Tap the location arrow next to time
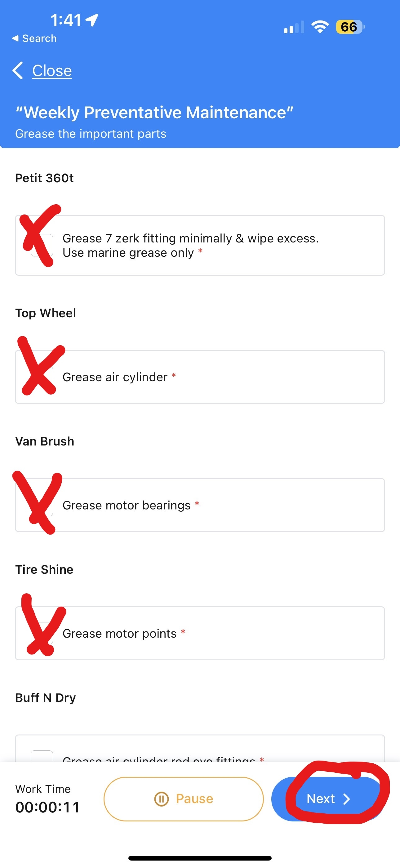Viewport: 400px width, 868px height. coord(92,20)
